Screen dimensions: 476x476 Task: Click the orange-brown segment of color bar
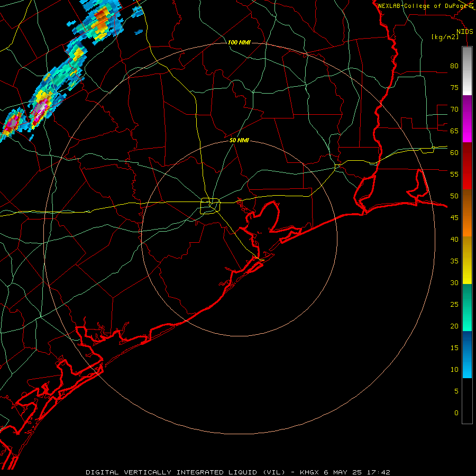[467, 213]
